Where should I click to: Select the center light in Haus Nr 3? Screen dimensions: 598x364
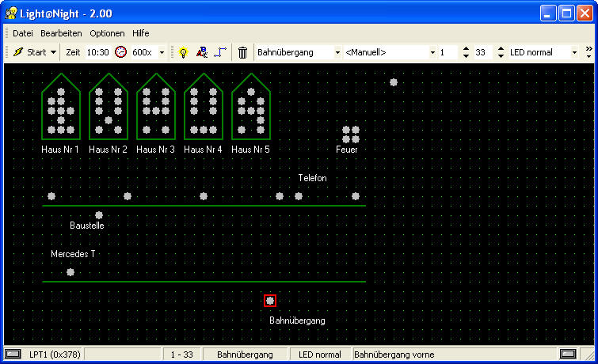(x=156, y=111)
